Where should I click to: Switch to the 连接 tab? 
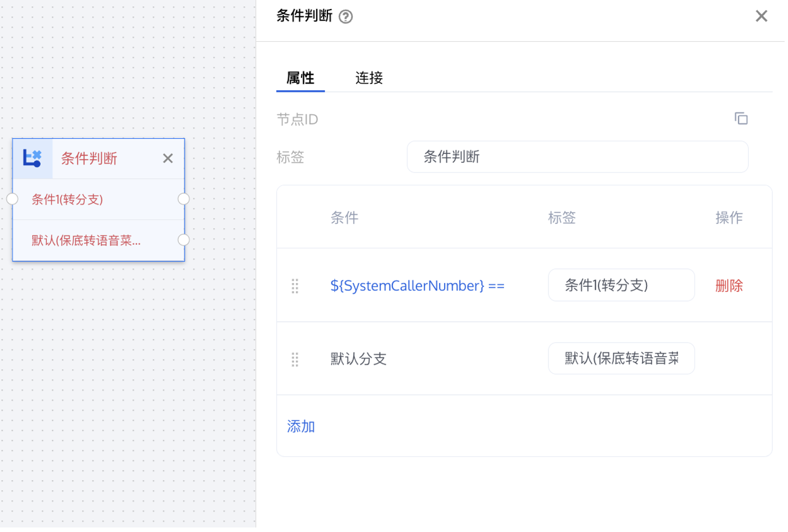(369, 78)
